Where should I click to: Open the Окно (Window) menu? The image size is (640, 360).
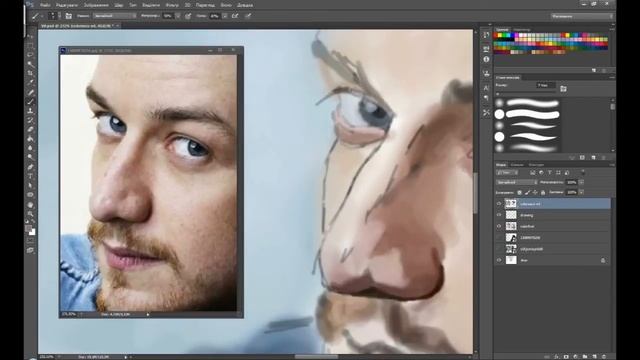(226, 5)
